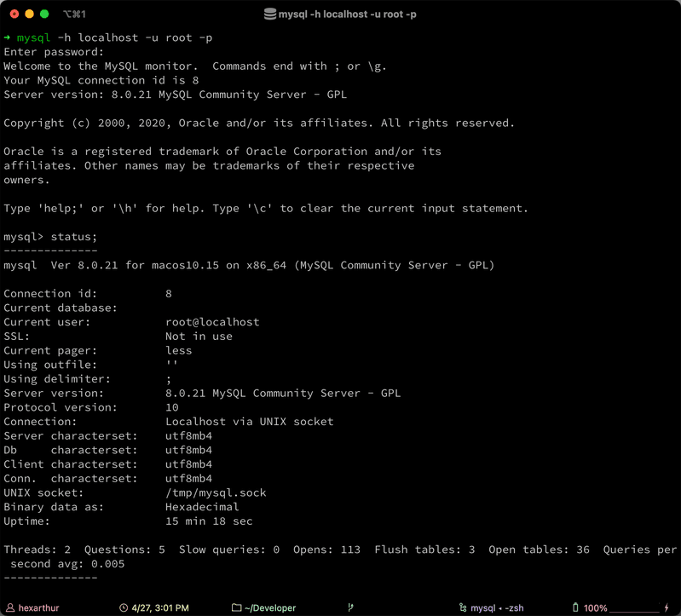Click the battery icon in the status bar
The width and height of the screenshot is (681, 616).
[x=575, y=607]
